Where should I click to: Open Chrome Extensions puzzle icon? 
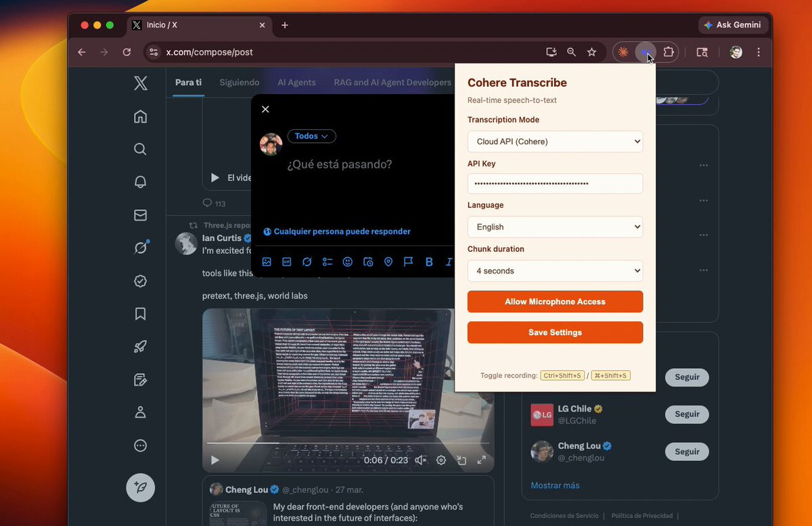(669, 52)
